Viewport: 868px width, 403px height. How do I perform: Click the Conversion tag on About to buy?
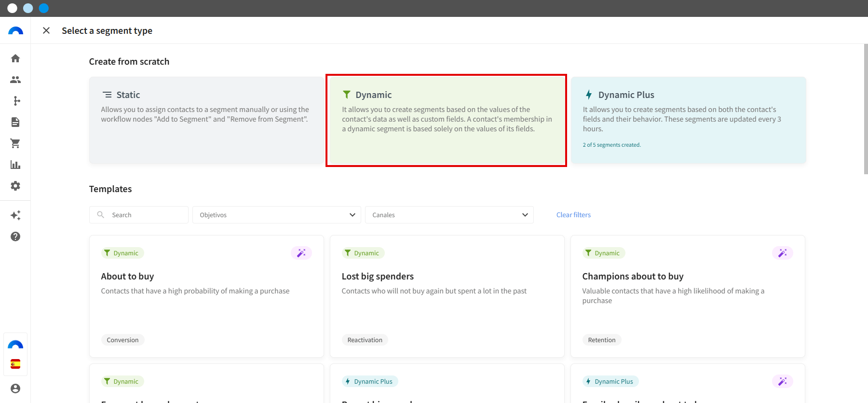click(122, 340)
